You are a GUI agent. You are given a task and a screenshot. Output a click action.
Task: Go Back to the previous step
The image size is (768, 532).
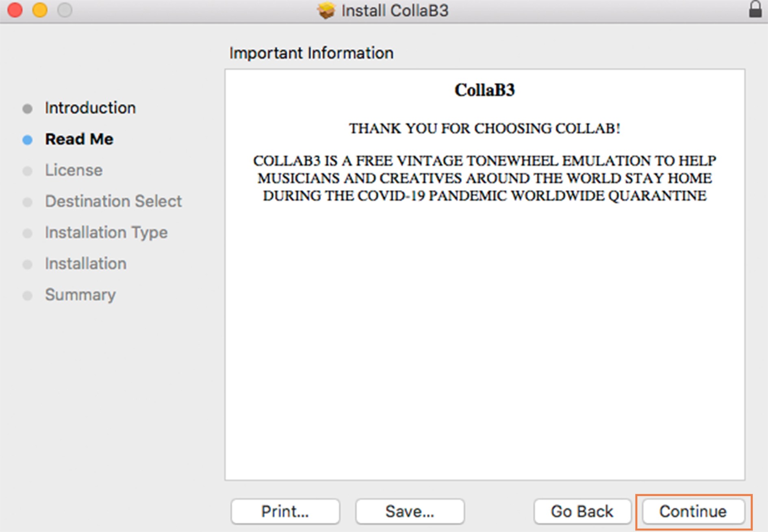point(582,511)
